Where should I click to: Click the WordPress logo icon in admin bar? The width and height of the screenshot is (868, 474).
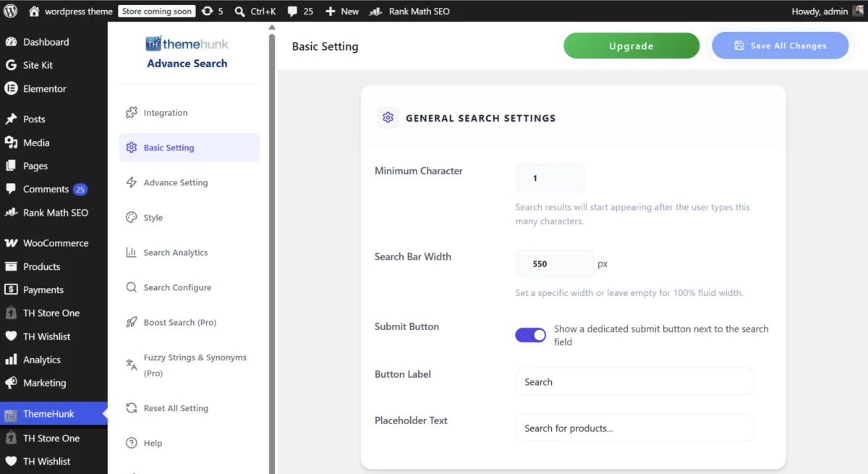[x=11, y=12]
